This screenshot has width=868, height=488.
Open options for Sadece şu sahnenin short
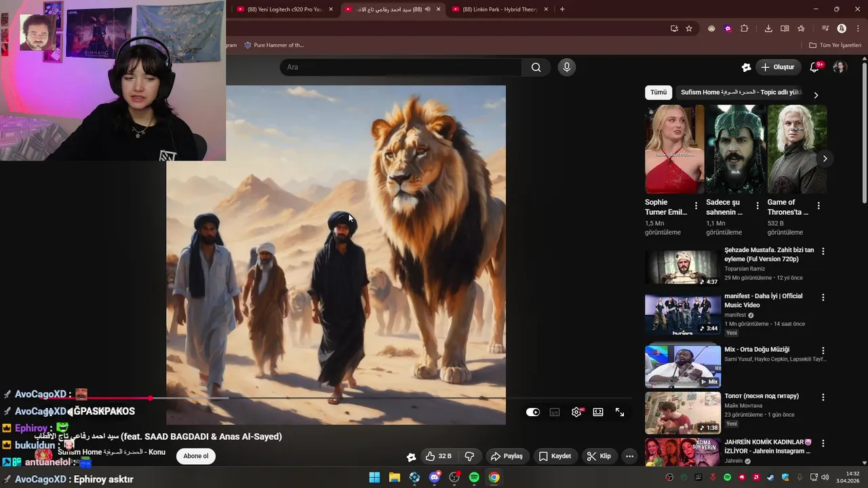757,205
